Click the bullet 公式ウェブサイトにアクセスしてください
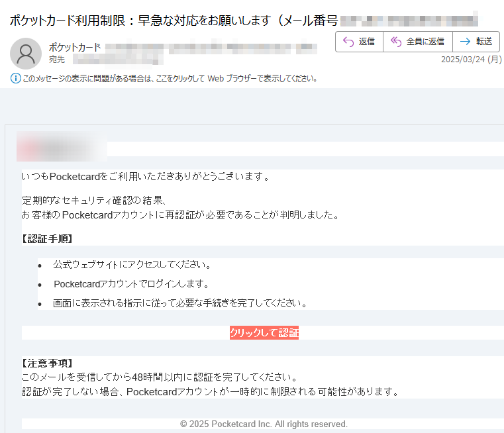Image resolution: width=504 pixels, height=433 pixels. pos(132,265)
